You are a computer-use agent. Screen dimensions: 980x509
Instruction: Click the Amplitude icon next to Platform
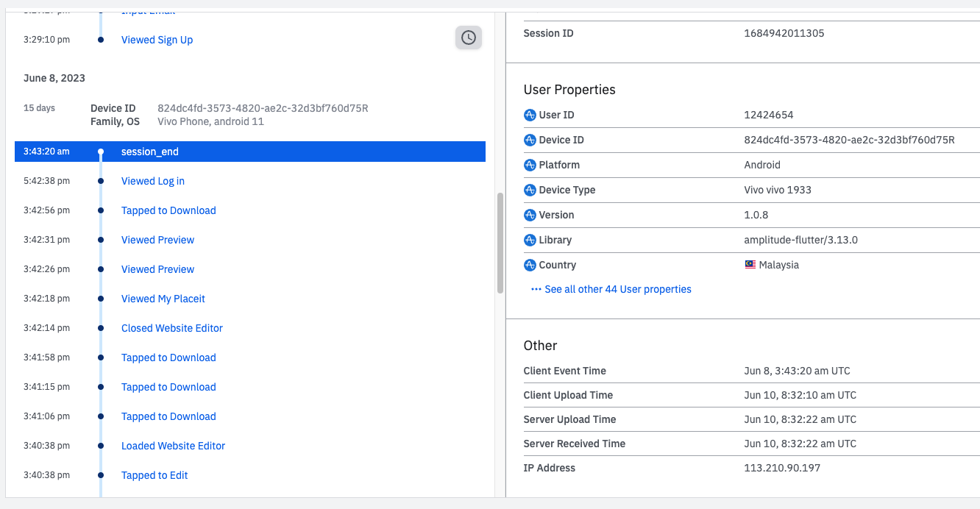click(x=530, y=165)
